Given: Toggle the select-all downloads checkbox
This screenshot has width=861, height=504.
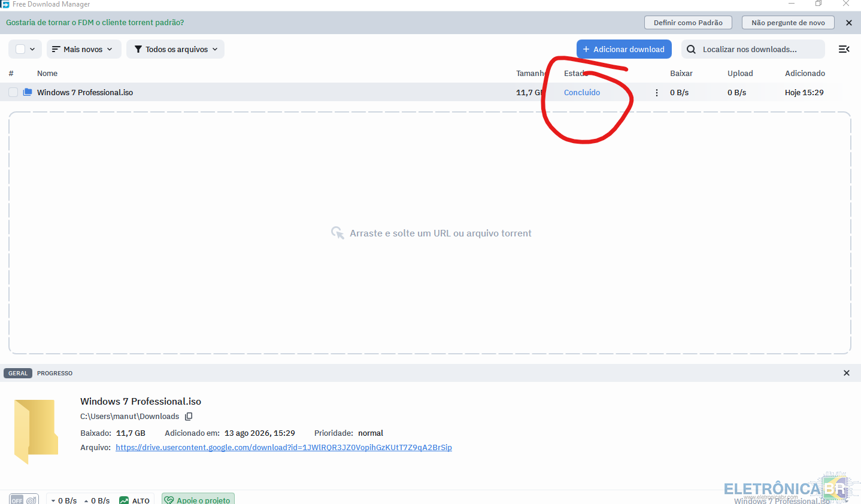Looking at the screenshot, I should 20,49.
